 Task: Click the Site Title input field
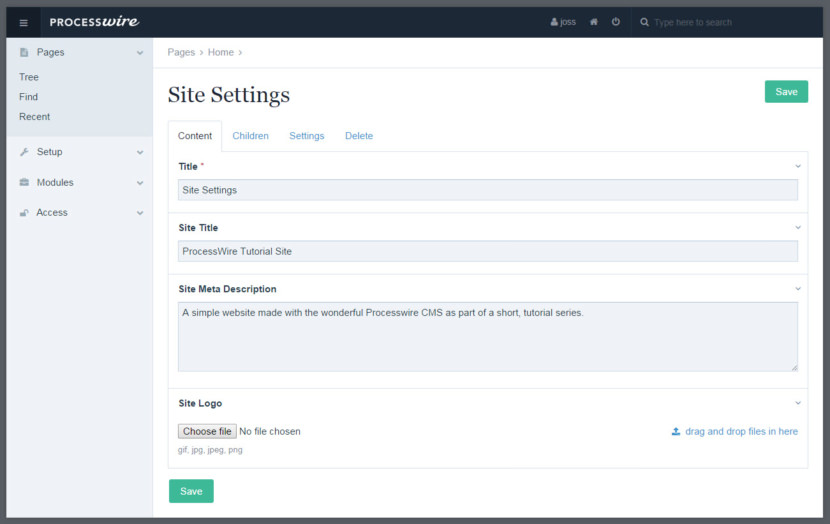click(x=488, y=251)
